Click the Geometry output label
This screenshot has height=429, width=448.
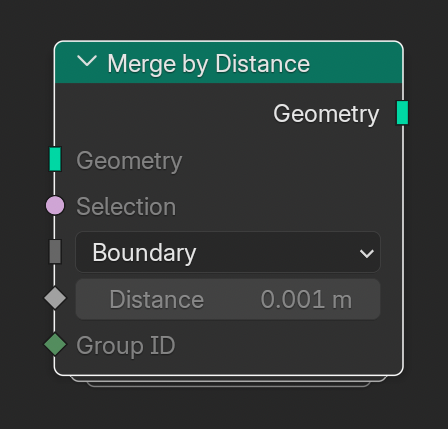(x=326, y=114)
